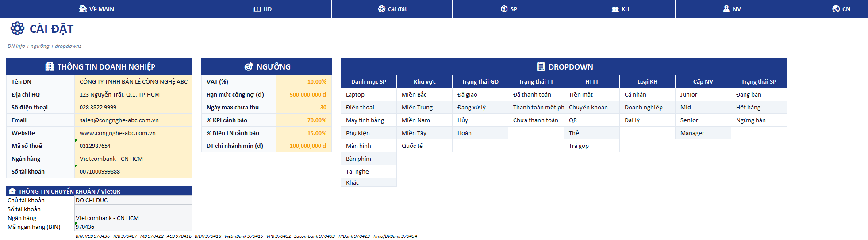Click the gear icon in Cài đặt nav
868x240 pixels.
(x=381, y=9)
